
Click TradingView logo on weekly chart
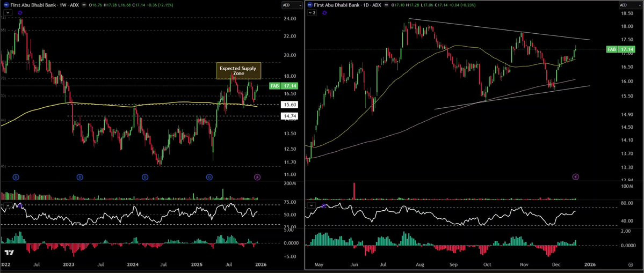point(9,252)
